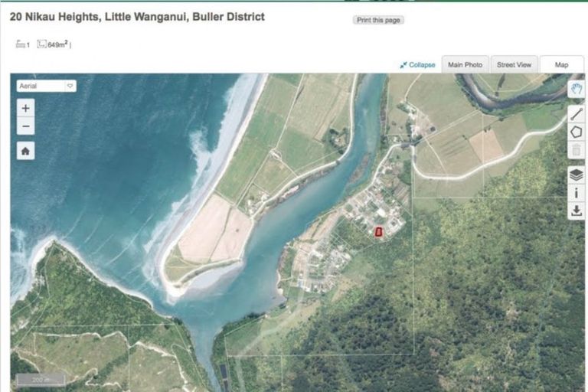Zoom out of the aerial map
The height and width of the screenshot is (392, 588).
(x=25, y=126)
